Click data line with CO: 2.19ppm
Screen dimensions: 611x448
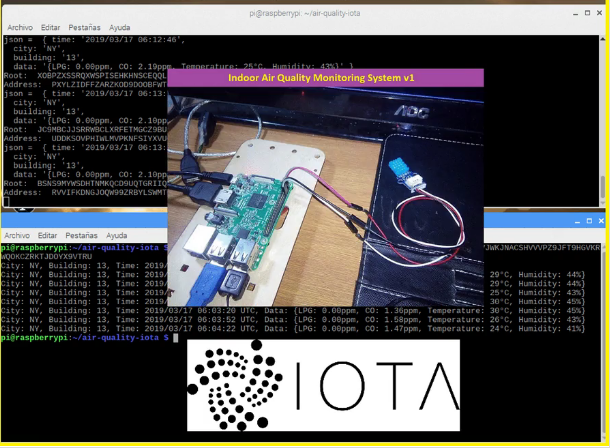[183, 66]
